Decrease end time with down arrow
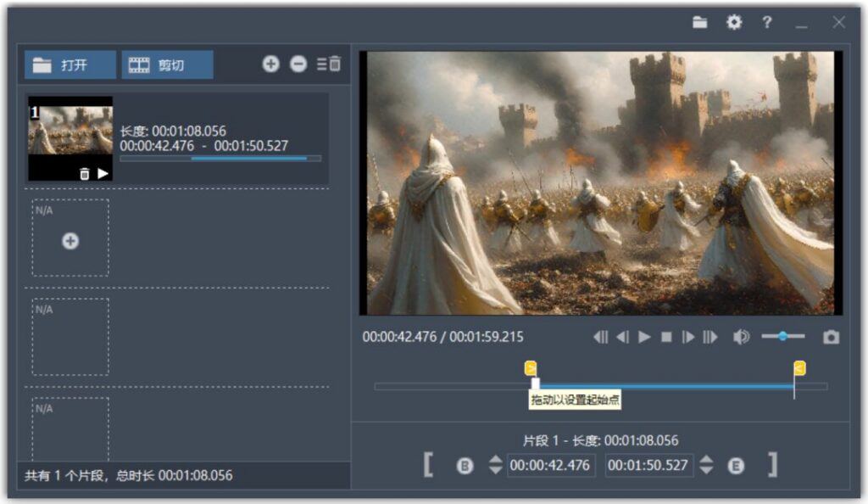This screenshot has height=504, width=868. coord(706,470)
